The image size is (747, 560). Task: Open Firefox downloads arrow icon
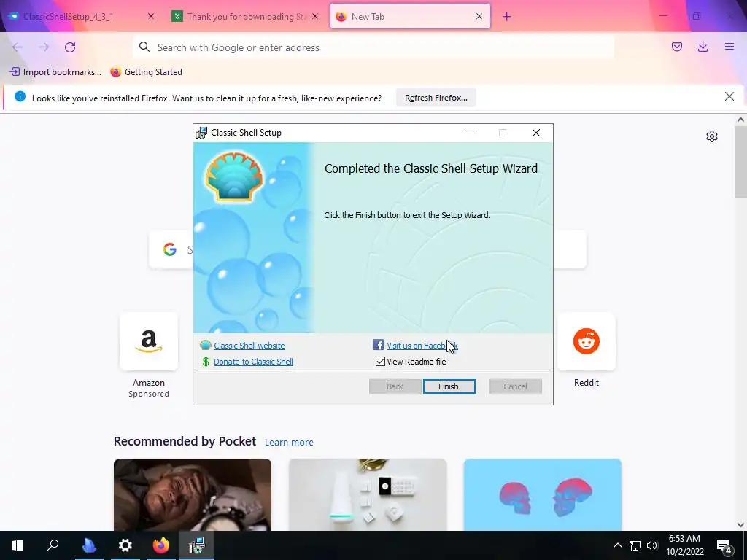[x=703, y=47]
